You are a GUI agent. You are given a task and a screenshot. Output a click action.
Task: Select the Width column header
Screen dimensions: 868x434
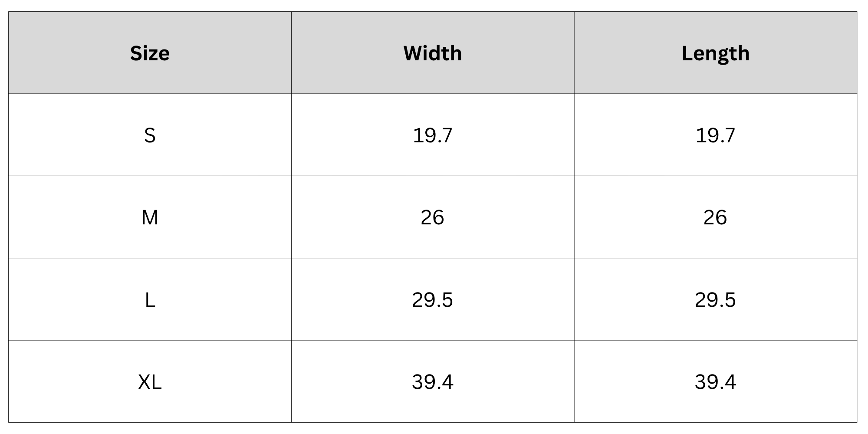tap(433, 53)
